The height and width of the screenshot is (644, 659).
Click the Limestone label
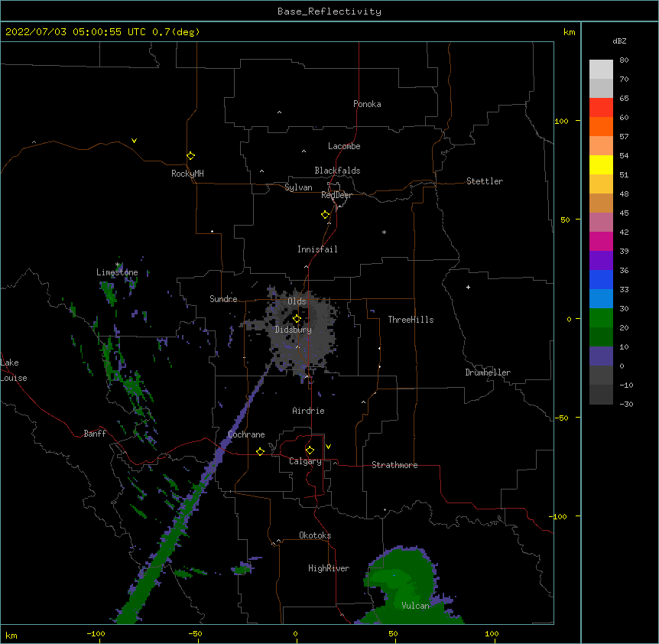click(x=117, y=272)
